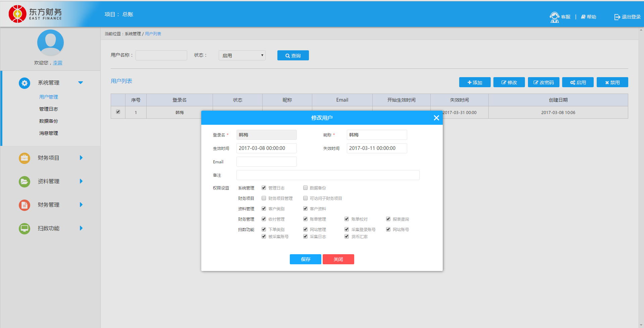
Task: Open the 资料管理 menu label
Action: [49, 181]
